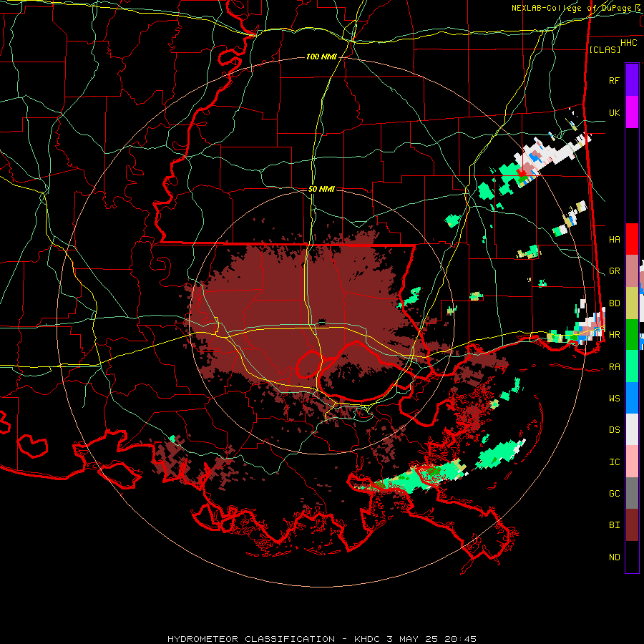644x644 pixels.
Task: Click the "UK" legend label
Action: tap(614, 113)
